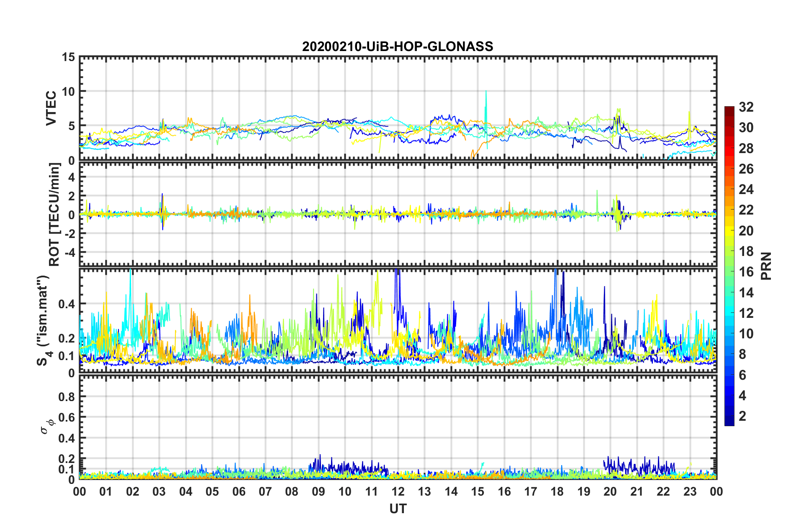The height and width of the screenshot is (532, 796).
Task: Click the plot title 20200210-UiB-HOP-GLONASS
Action: (398, 46)
